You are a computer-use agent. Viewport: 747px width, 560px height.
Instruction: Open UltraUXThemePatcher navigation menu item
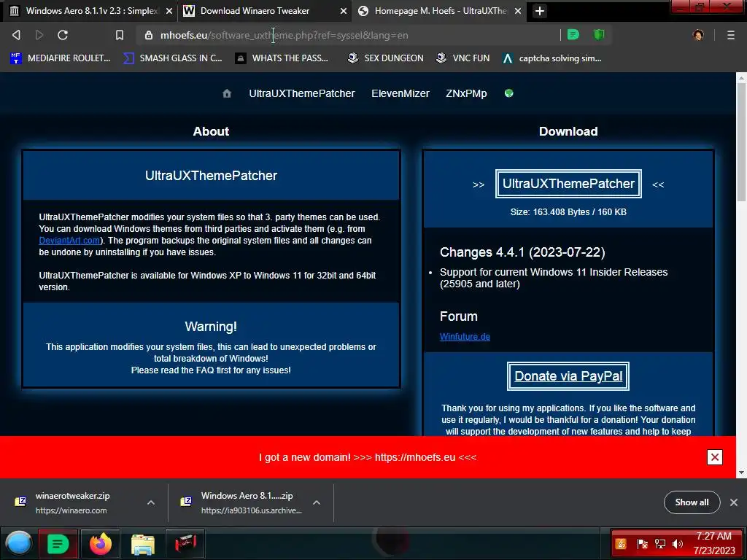point(301,93)
